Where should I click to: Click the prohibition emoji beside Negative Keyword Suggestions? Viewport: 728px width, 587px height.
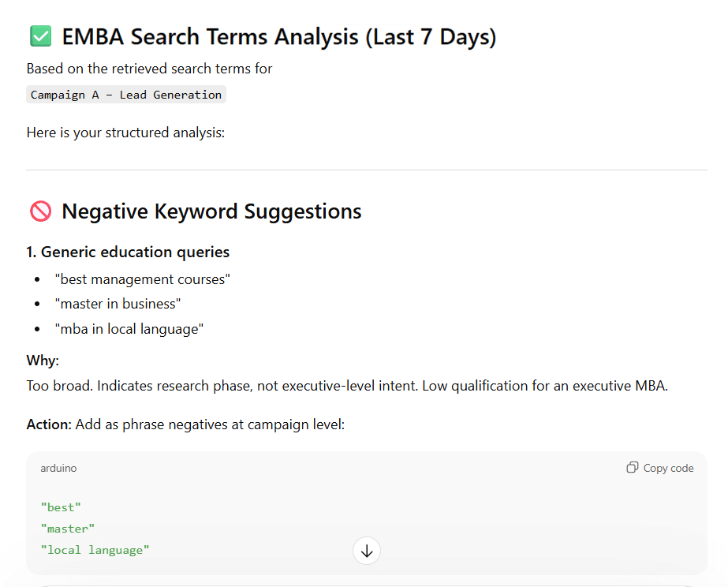[39, 211]
